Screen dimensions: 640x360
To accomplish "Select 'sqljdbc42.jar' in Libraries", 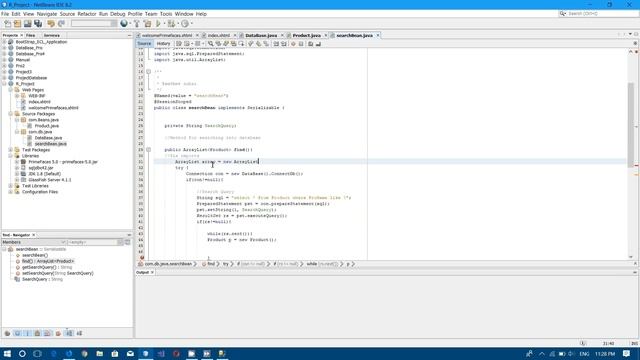I will [x=41, y=168].
